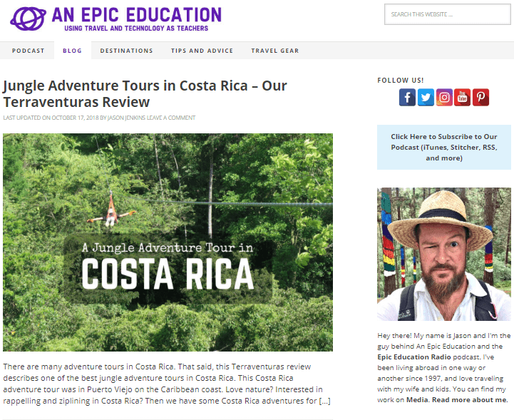The image size is (514, 420).
Task: Click Jason's straw hat profile photo
Action: 443,254
